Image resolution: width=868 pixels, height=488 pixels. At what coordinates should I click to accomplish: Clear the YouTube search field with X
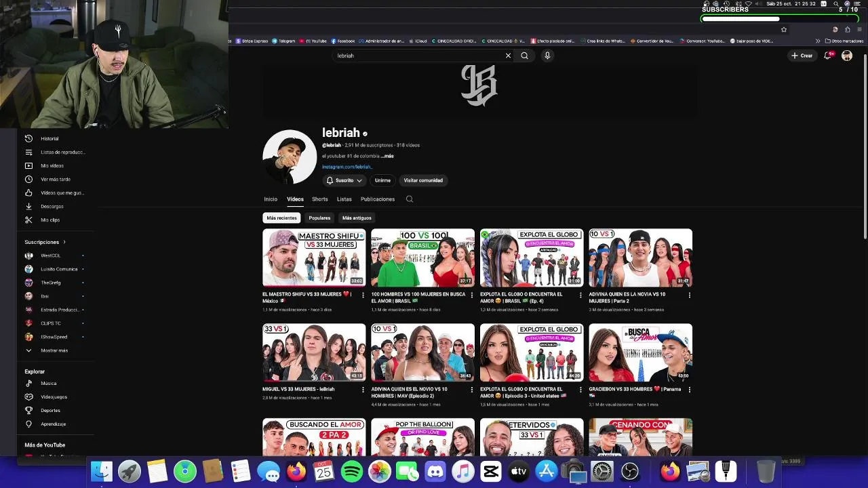508,56
